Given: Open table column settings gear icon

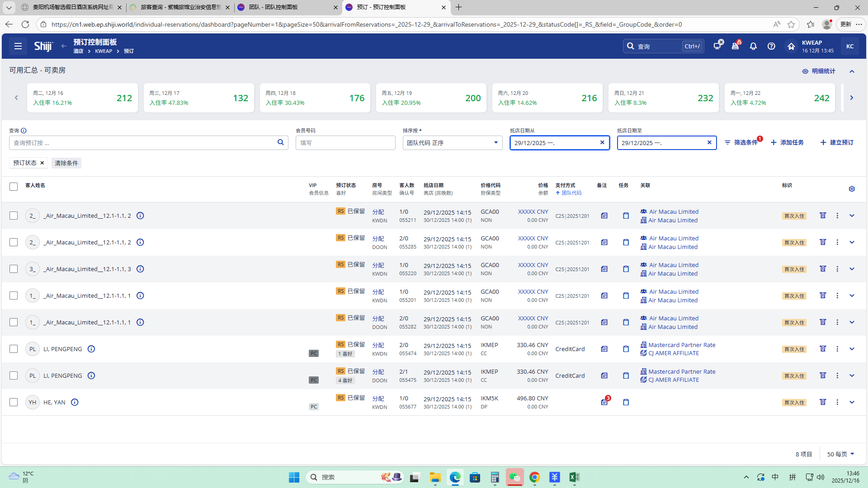Looking at the screenshot, I should coord(852,189).
